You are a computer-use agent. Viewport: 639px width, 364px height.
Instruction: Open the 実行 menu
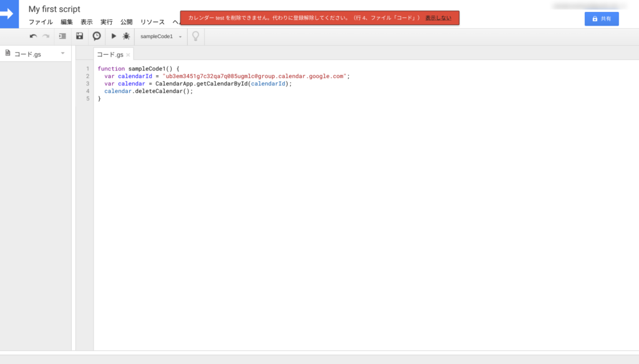105,21
